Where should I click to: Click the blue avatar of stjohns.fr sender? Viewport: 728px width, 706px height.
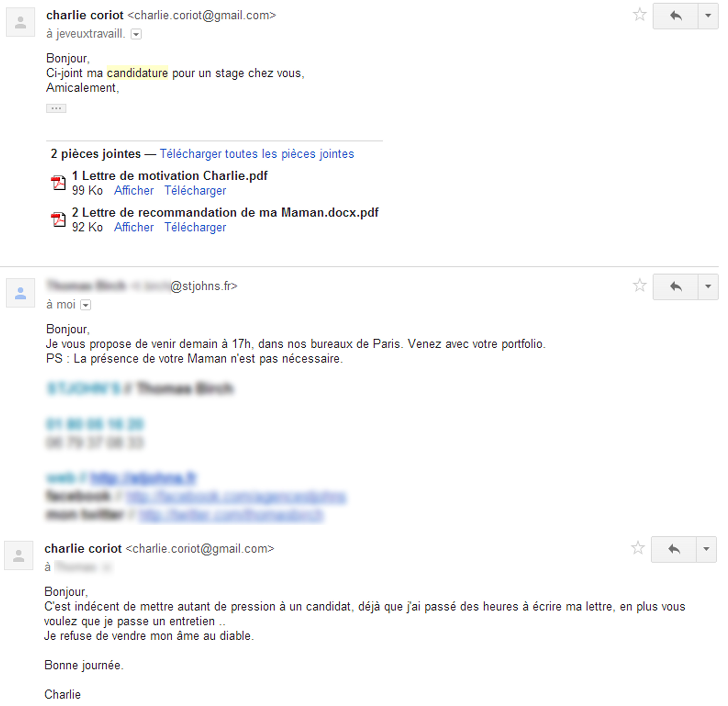pos(21,293)
